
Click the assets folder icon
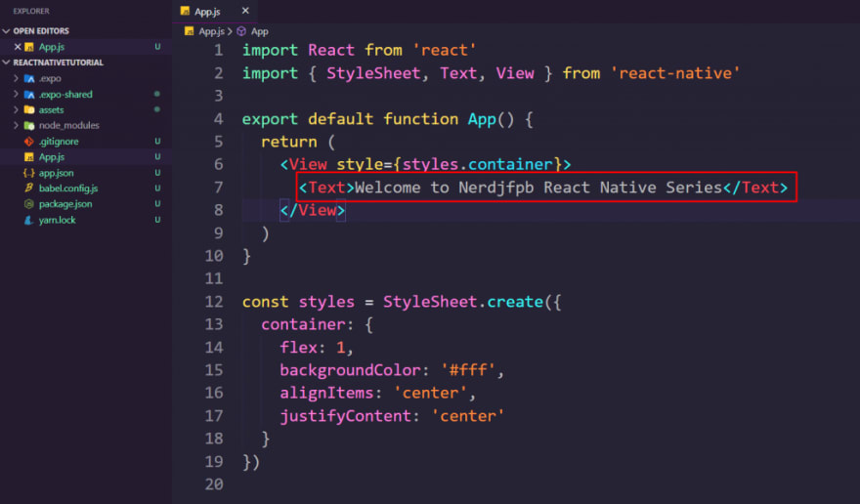tap(29, 109)
